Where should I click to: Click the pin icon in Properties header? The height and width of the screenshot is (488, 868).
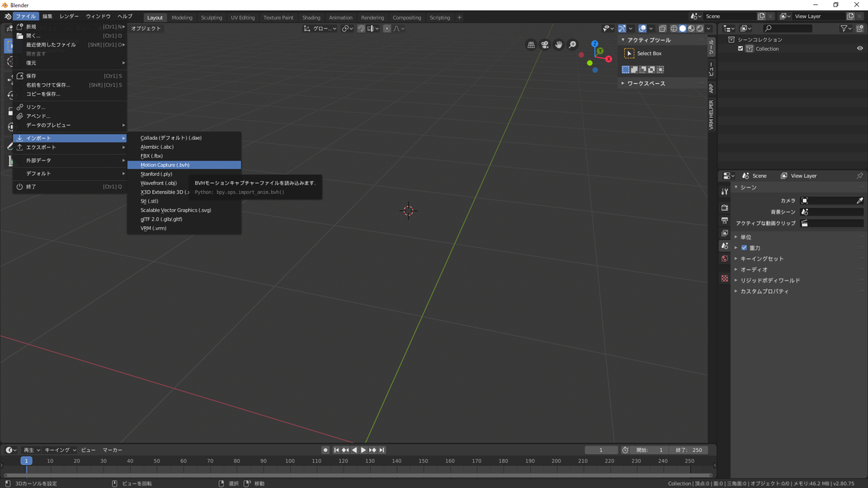[x=859, y=176]
